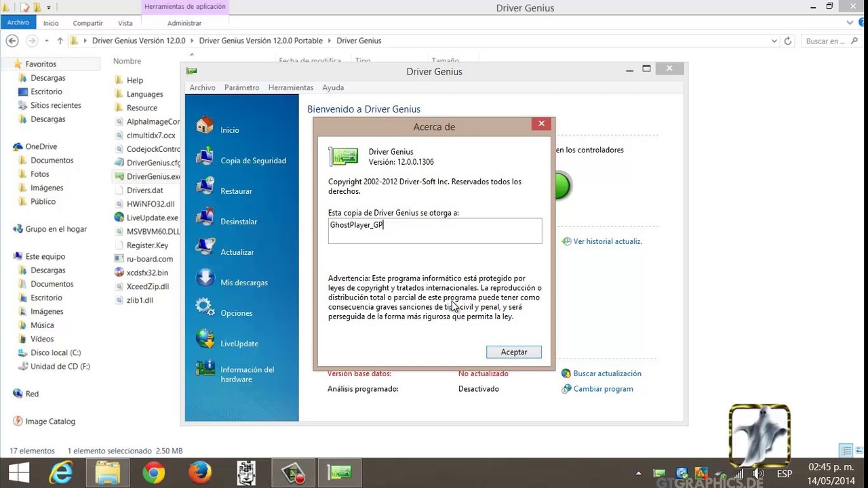This screenshot has height=488, width=868.
Task: Switch to Vista ribbon tab
Action: pyautogui.click(x=125, y=23)
